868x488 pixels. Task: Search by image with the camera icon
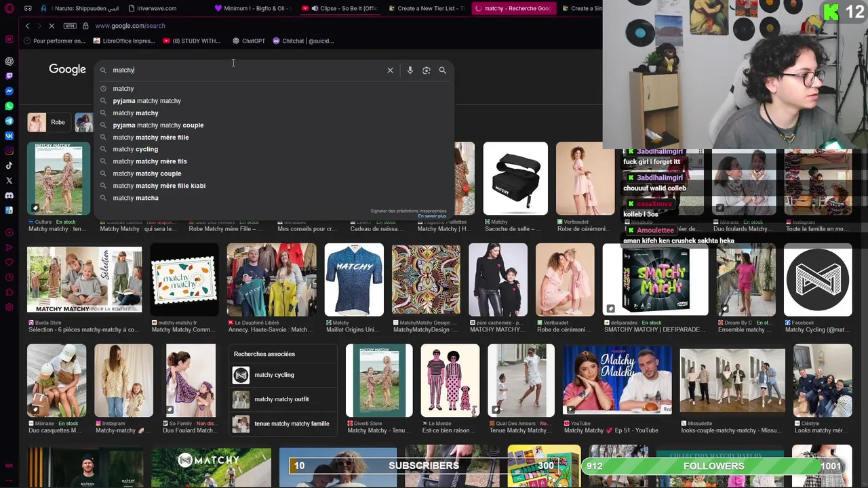(x=426, y=70)
